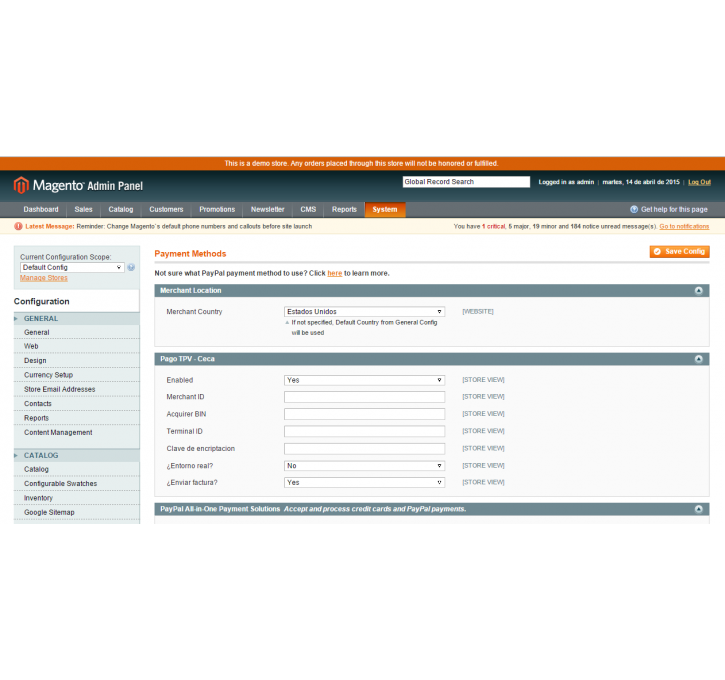The image size is (725, 680).
Task: Open General configuration in sidebar
Action: (x=37, y=332)
